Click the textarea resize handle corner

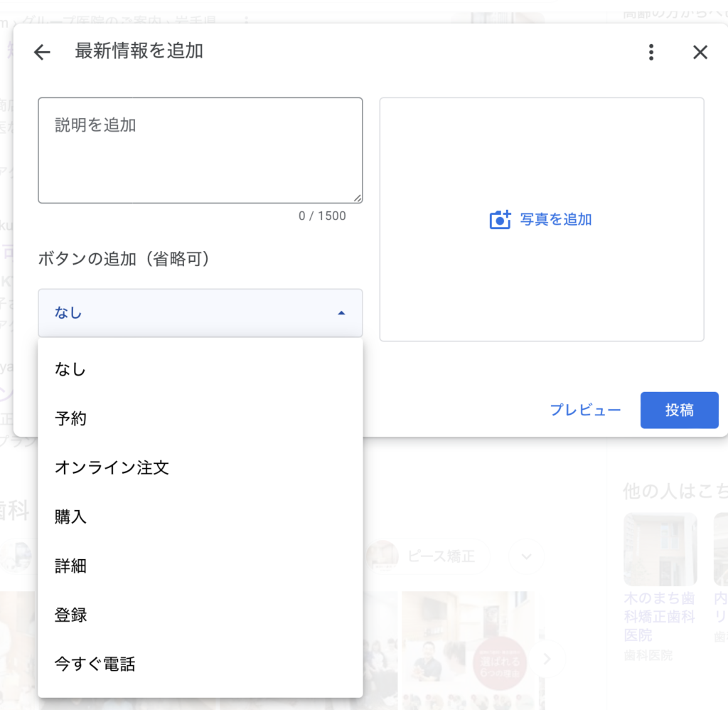pyautogui.click(x=357, y=198)
